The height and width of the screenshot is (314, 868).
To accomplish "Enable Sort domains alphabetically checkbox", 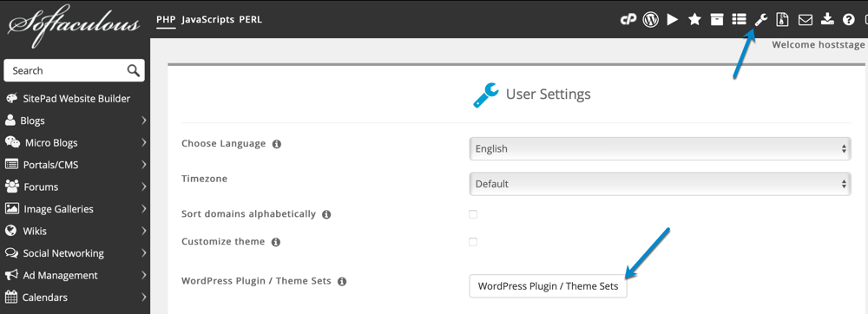I will [x=473, y=214].
